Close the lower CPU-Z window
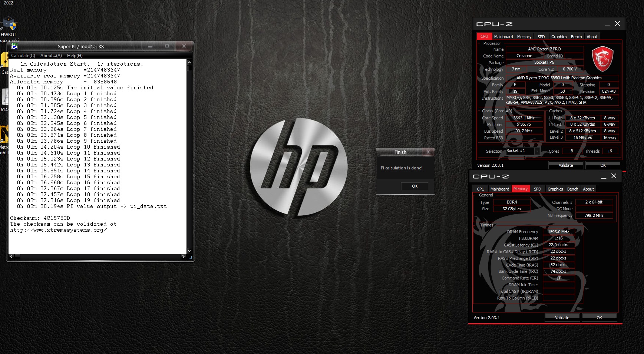This screenshot has width=644, height=354. pos(614,176)
